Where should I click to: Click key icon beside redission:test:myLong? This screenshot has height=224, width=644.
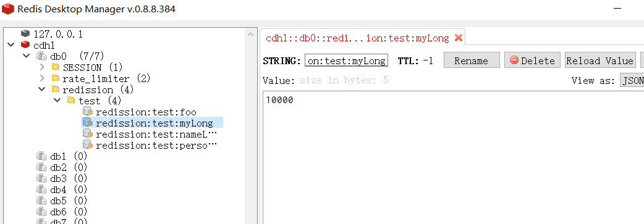(88, 122)
